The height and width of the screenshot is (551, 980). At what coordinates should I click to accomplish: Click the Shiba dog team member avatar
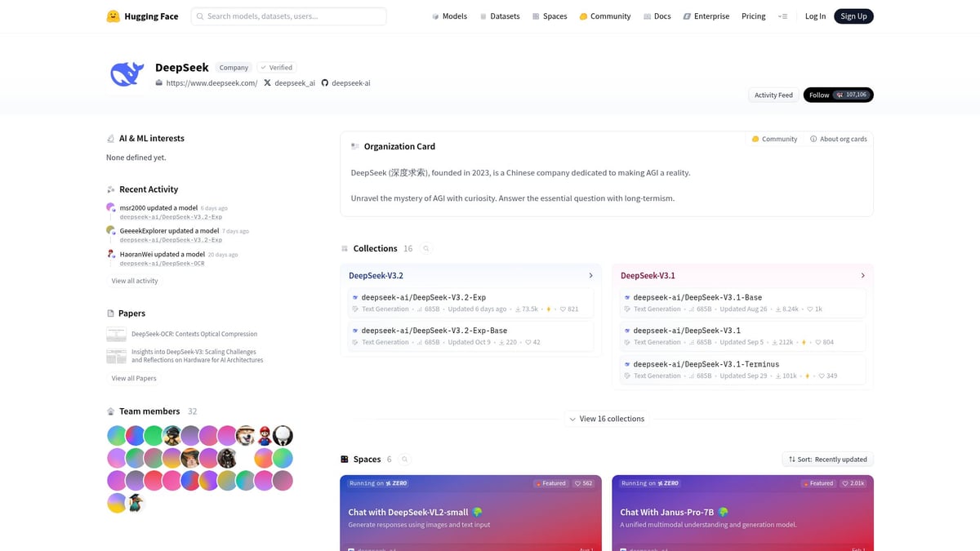point(245,435)
